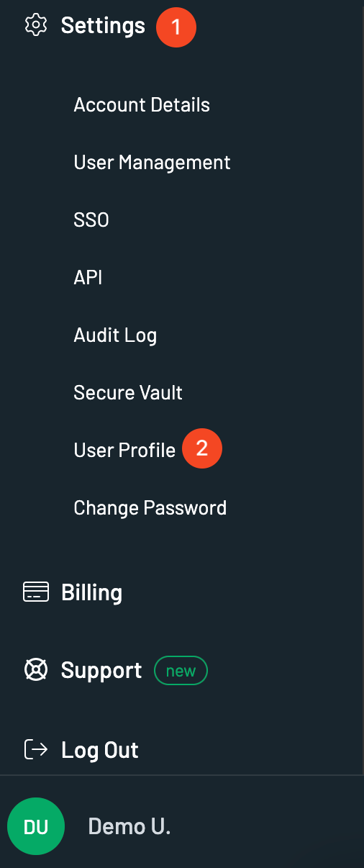View the Audit Log
Image resolution: width=364 pixels, height=868 pixels.
pyautogui.click(x=115, y=335)
